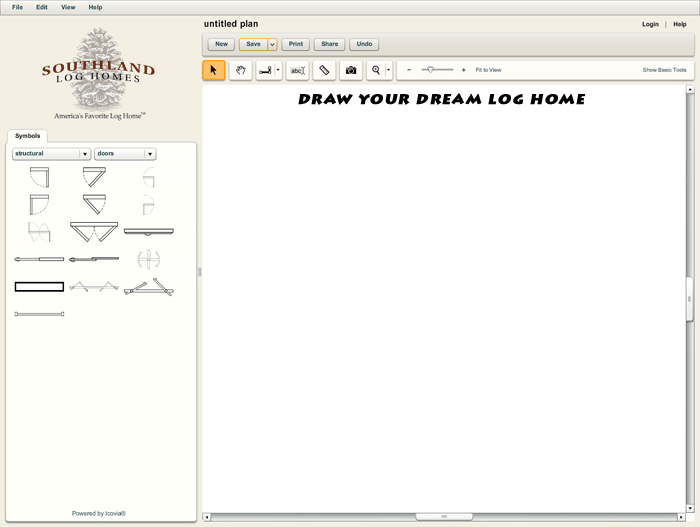Click the panel splitter collapse handle
Screen dimensions: 700x527
tap(200, 272)
